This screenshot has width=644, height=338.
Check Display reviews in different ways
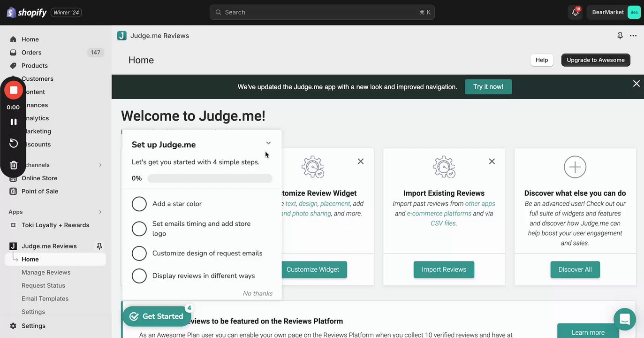click(139, 276)
